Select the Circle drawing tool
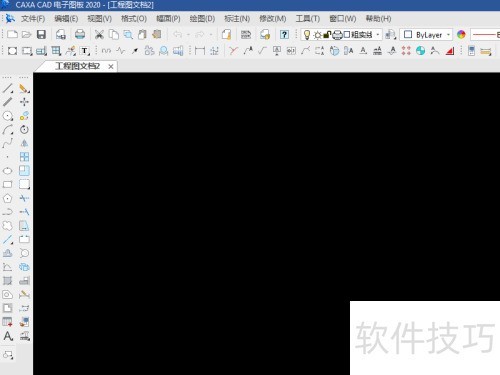The width and height of the screenshot is (500, 375). [x=7, y=116]
